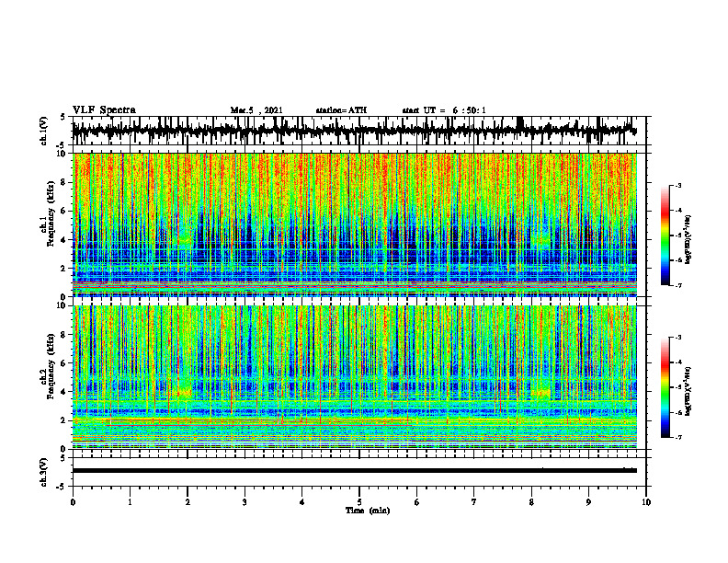Select the "station=ATH" header label
Screen dimensions: 728x563
341,110
